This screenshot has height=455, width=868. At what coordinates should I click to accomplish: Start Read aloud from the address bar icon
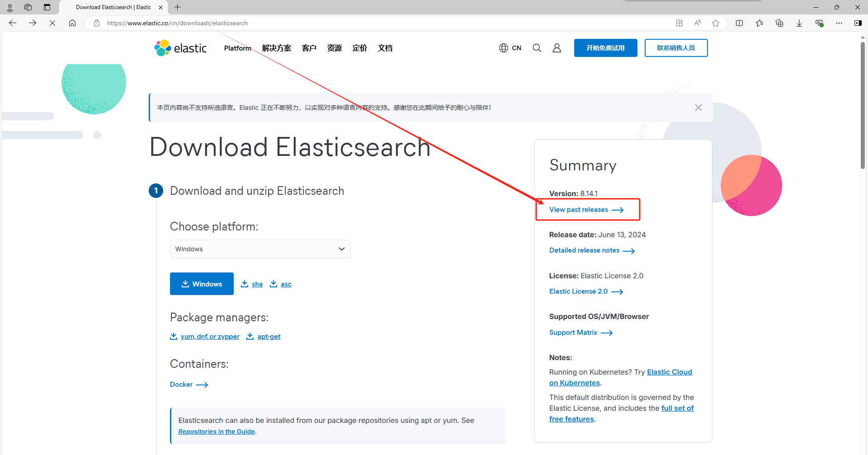[698, 23]
